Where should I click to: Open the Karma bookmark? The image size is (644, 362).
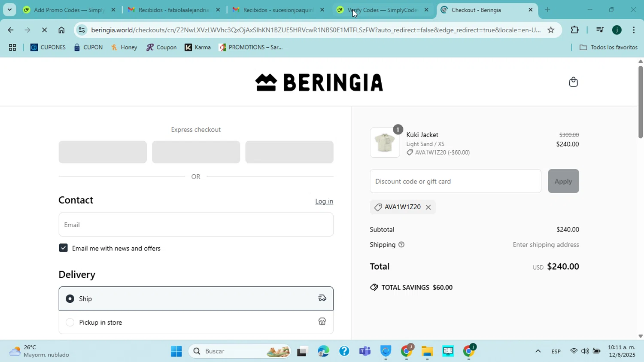click(198, 48)
